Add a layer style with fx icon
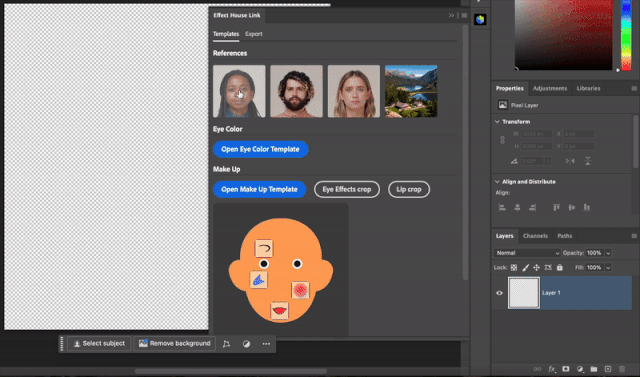 point(552,369)
